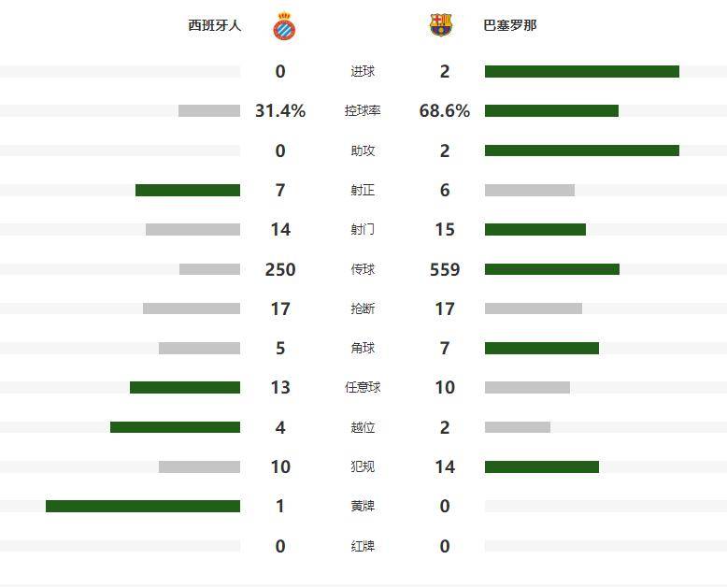Click Barcelona's 559 passes value
The height and width of the screenshot is (588, 727).
(445, 269)
